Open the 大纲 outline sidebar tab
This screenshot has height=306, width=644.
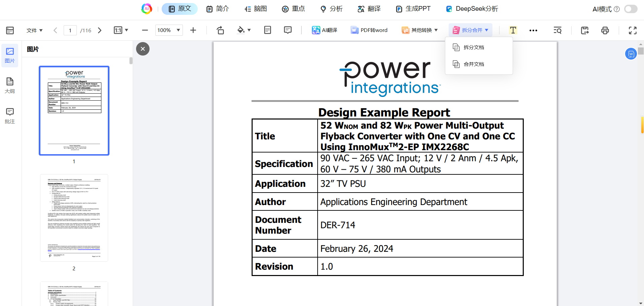(10, 86)
